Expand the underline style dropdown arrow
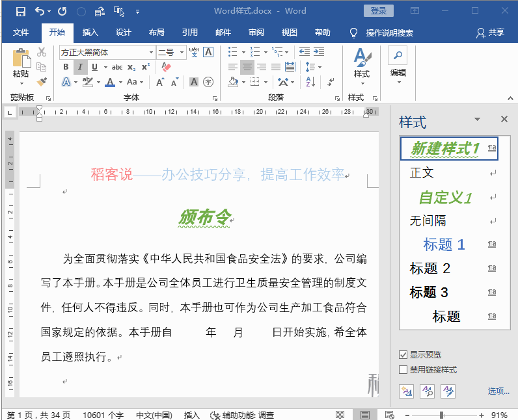This screenshot has width=518, height=420. tap(105, 67)
